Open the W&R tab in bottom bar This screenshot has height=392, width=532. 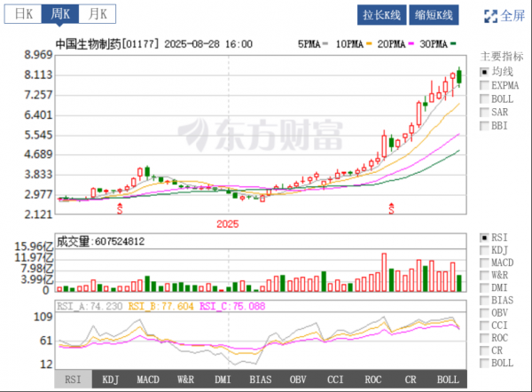[x=185, y=379]
